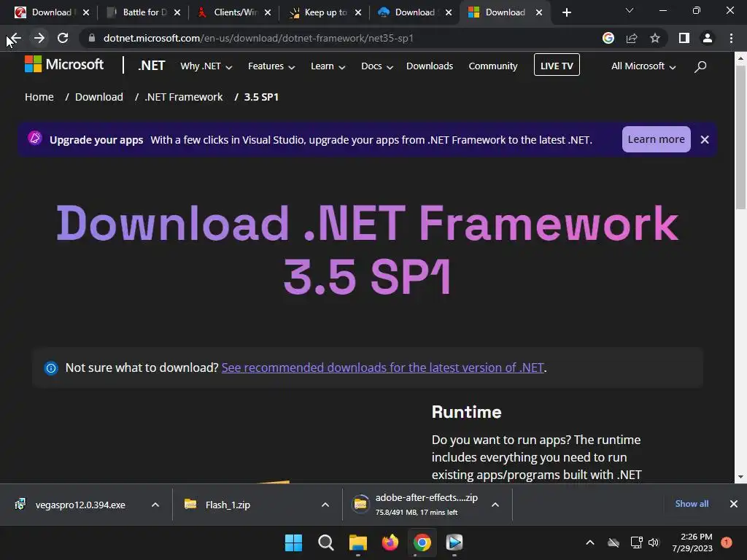Expand the Learn menu
Screen dimensions: 747x560
point(328,66)
